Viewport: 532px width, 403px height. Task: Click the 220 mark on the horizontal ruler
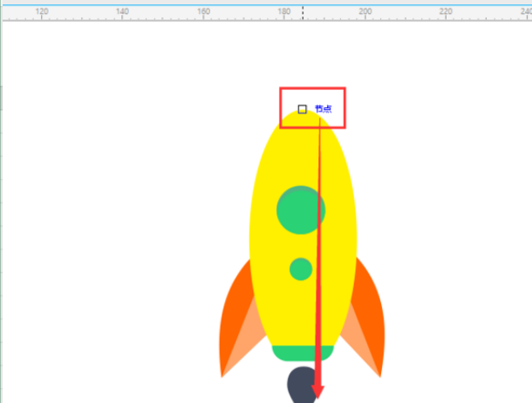(x=446, y=11)
